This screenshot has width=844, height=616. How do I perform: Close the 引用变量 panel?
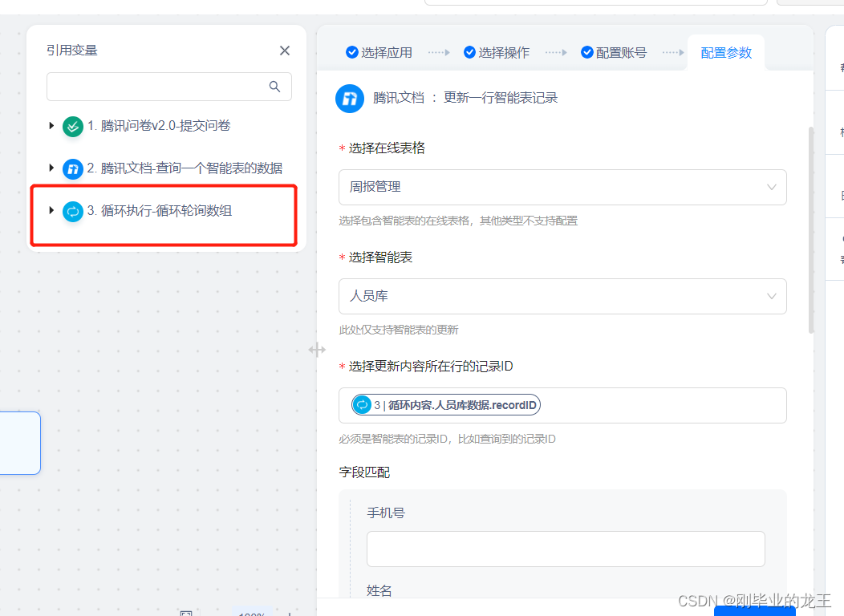point(285,51)
